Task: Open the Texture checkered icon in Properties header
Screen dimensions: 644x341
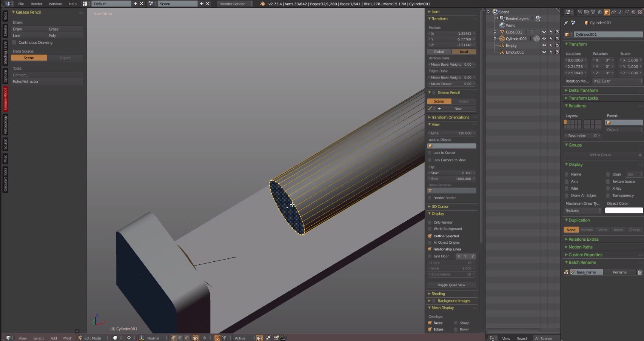Action: click(640, 12)
